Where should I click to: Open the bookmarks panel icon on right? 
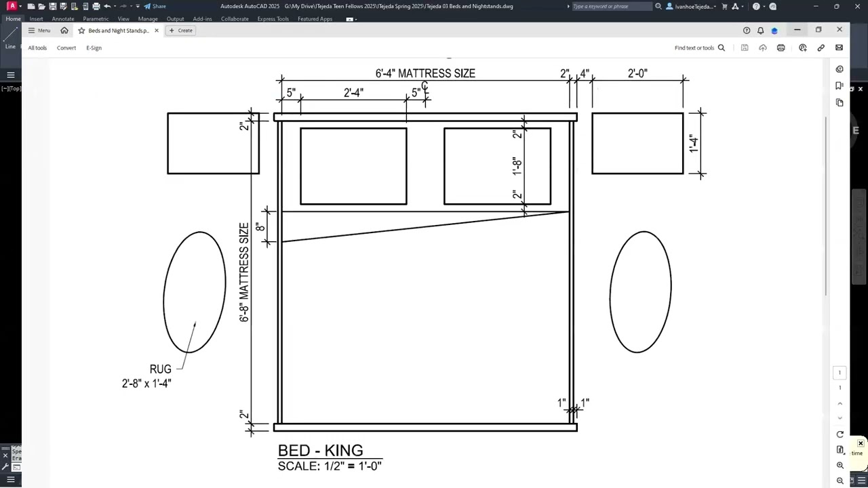(x=840, y=86)
